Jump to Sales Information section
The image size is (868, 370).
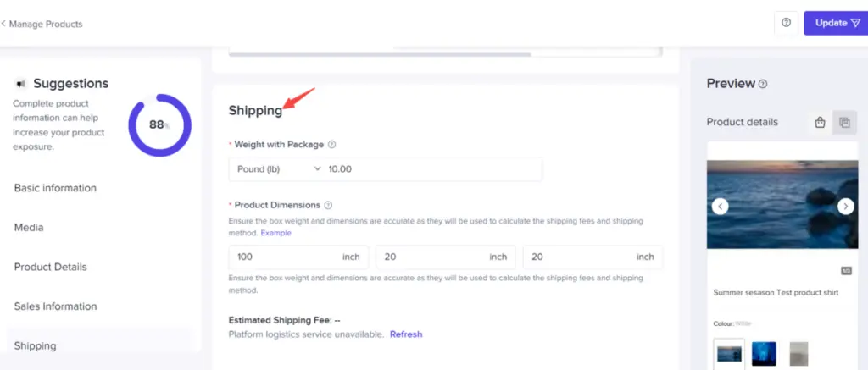pyautogui.click(x=55, y=306)
